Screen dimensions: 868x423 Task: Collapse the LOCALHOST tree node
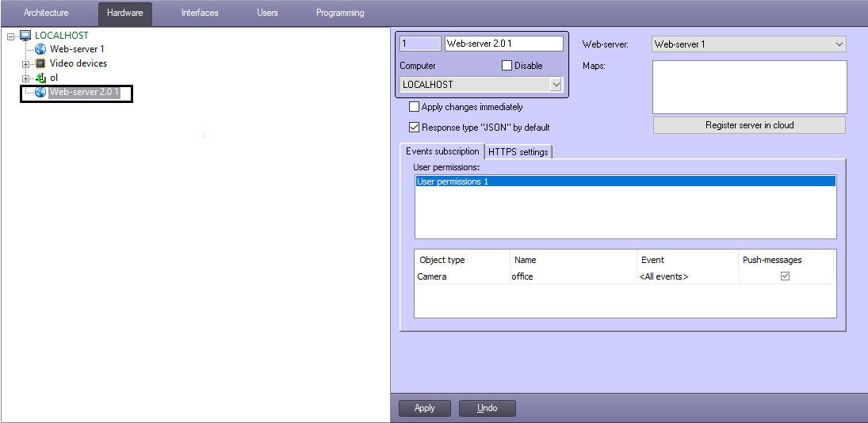pos(10,36)
